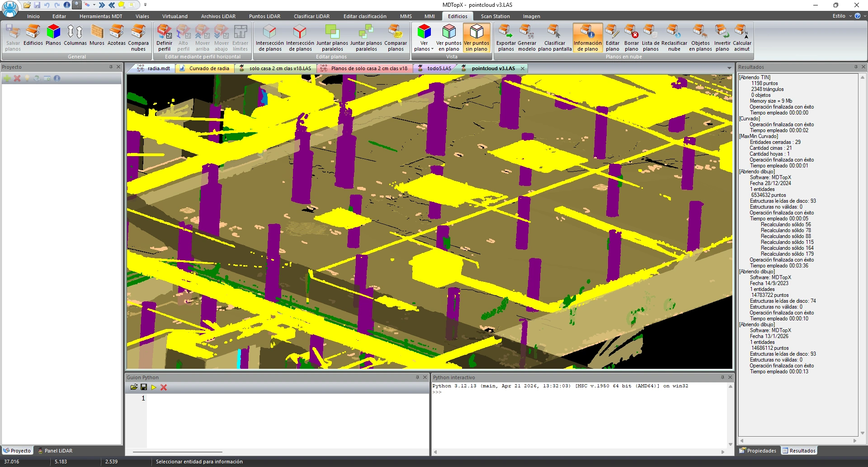The image size is (868, 467).
Task: Click the help question mark icon
Action: pyautogui.click(x=857, y=16)
